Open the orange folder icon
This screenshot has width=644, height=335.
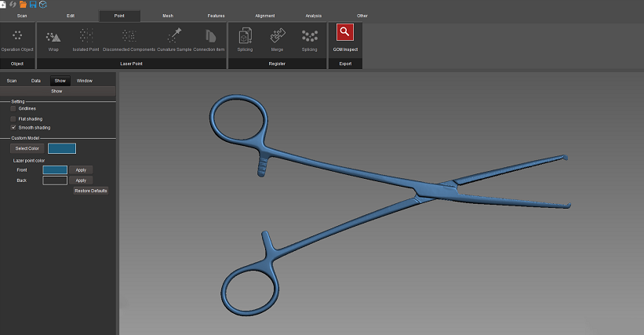click(23, 5)
